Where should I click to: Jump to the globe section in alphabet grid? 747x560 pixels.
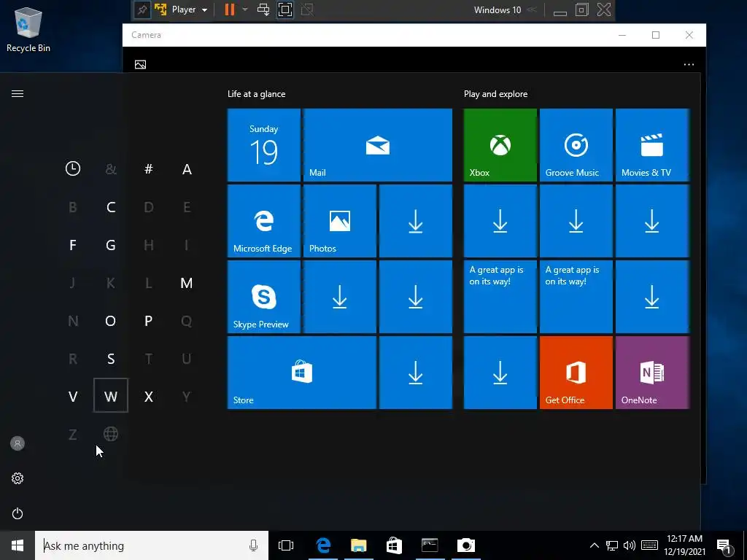pyautogui.click(x=111, y=434)
